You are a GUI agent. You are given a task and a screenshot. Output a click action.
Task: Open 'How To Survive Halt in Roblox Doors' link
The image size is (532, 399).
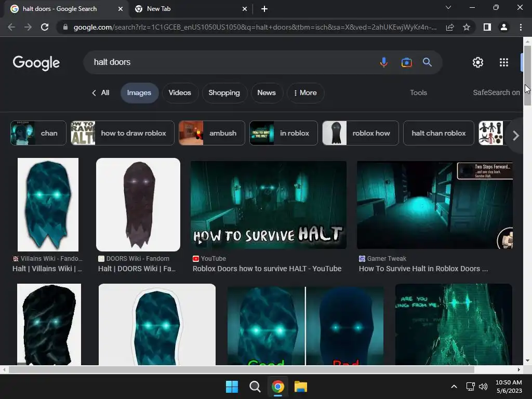click(x=423, y=269)
